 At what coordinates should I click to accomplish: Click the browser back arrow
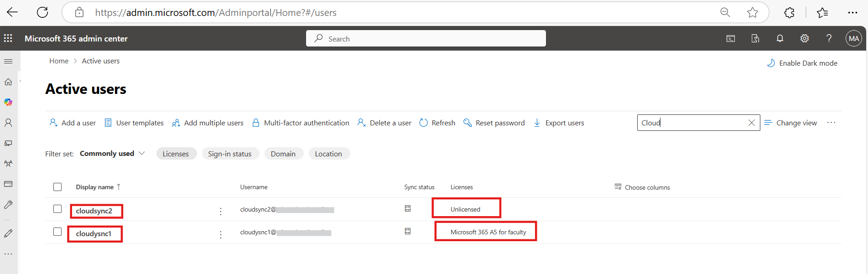12,12
